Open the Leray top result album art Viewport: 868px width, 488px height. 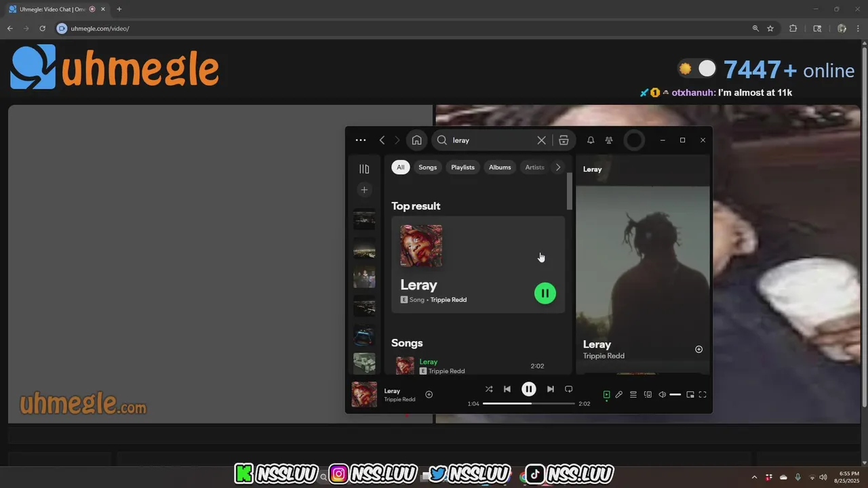(x=421, y=246)
